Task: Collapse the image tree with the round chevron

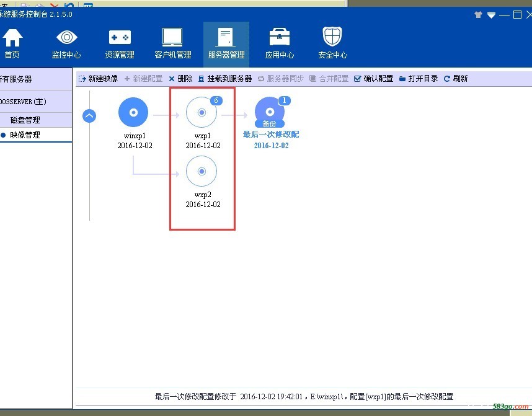Action: pyautogui.click(x=89, y=116)
